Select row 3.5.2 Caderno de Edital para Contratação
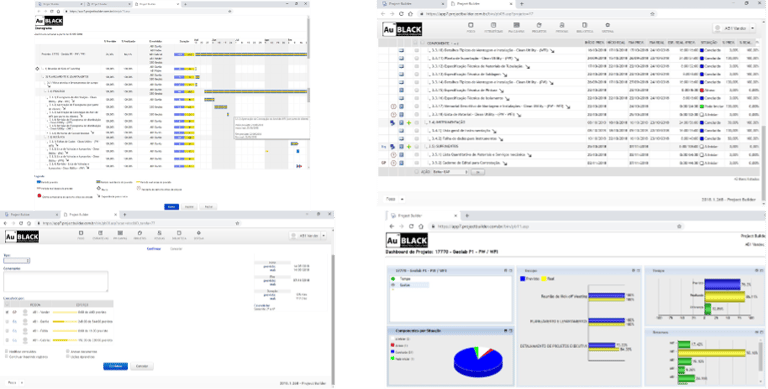The image size is (768, 389). (x=417, y=163)
